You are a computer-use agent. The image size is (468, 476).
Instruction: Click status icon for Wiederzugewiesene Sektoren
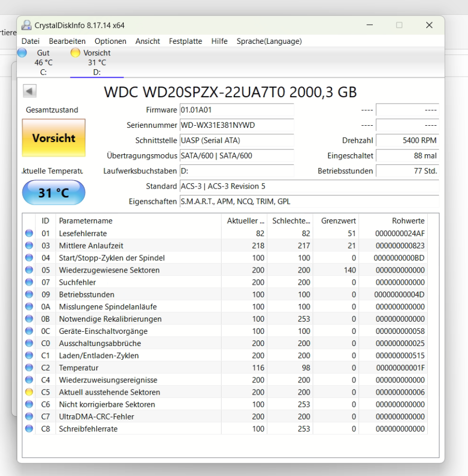(29, 270)
